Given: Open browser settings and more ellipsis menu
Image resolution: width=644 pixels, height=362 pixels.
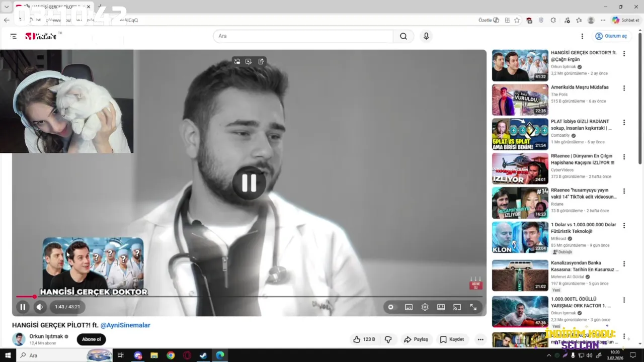Looking at the screenshot, I should [x=603, y=20].
